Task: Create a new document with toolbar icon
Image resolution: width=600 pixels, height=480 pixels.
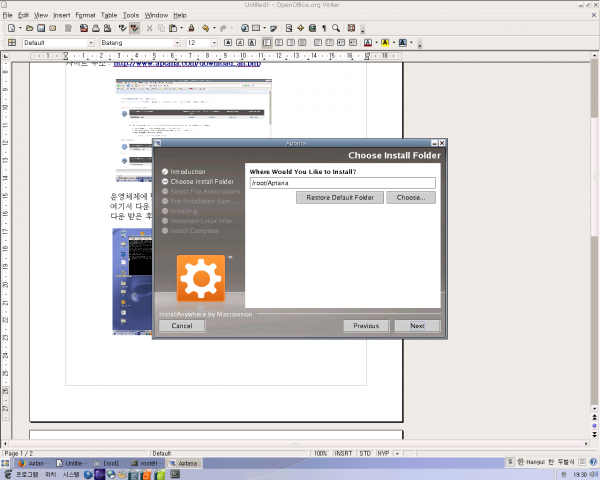Action: 11,28
